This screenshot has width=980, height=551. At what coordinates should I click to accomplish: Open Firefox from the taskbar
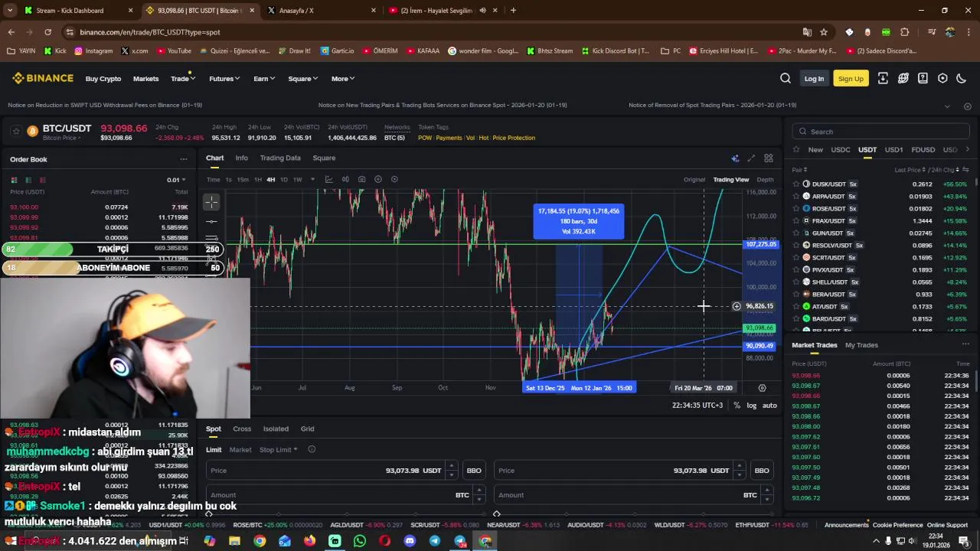pos(309,541)
